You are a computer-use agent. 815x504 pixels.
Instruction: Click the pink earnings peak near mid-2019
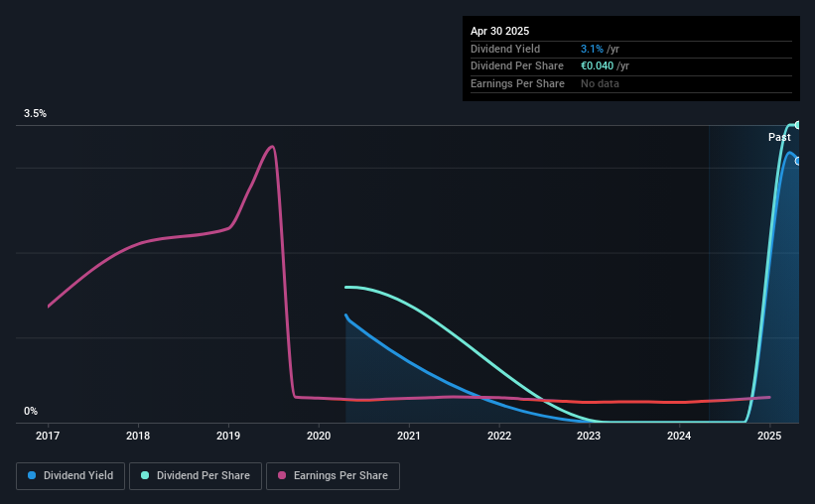271,147
